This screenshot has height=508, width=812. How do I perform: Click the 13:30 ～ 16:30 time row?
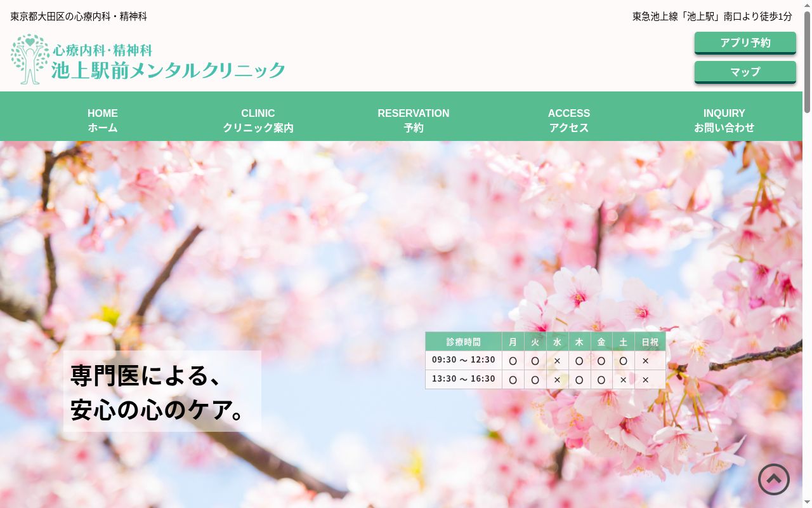tap(546, 380)
